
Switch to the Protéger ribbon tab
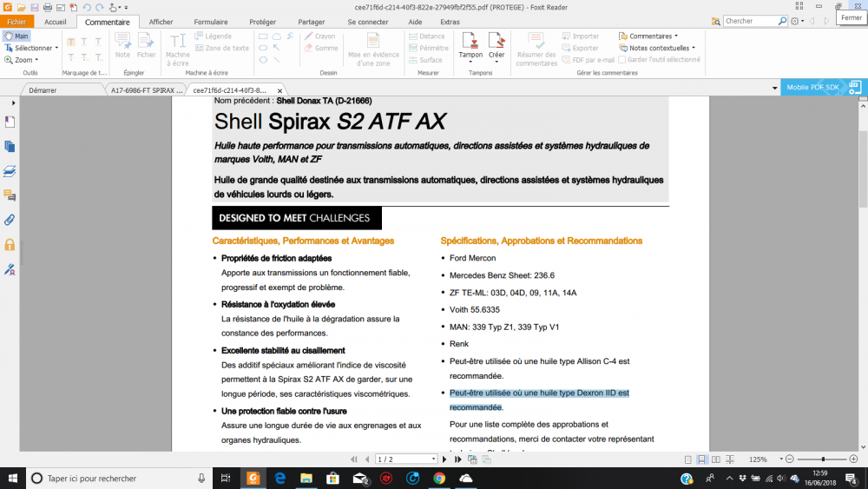[263, 22]
